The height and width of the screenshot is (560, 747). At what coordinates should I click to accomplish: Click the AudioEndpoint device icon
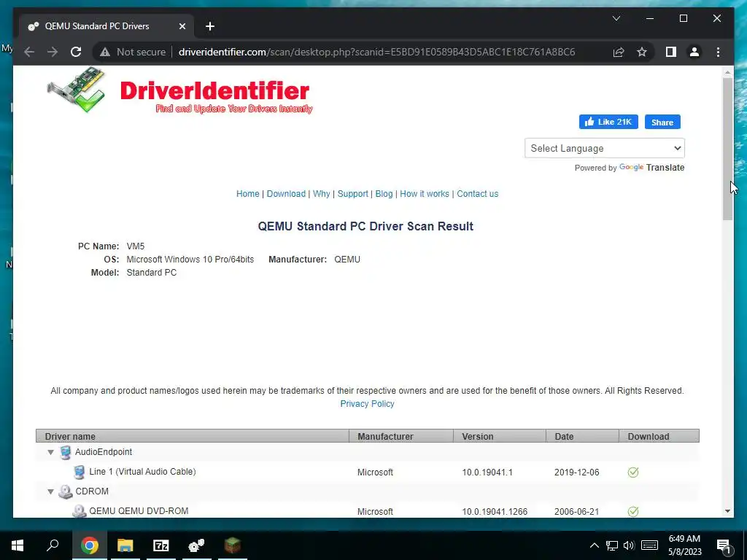tap(66, 452)
